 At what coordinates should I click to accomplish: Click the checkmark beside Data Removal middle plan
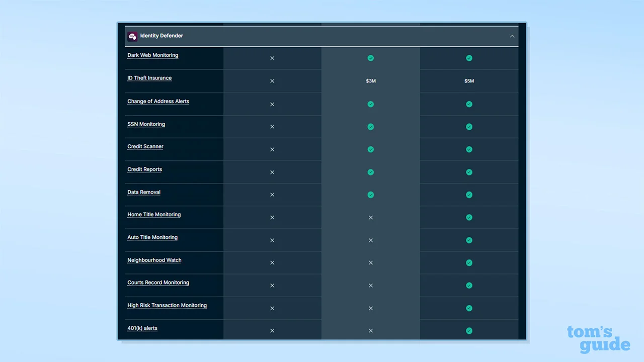[x=371, y=195]
